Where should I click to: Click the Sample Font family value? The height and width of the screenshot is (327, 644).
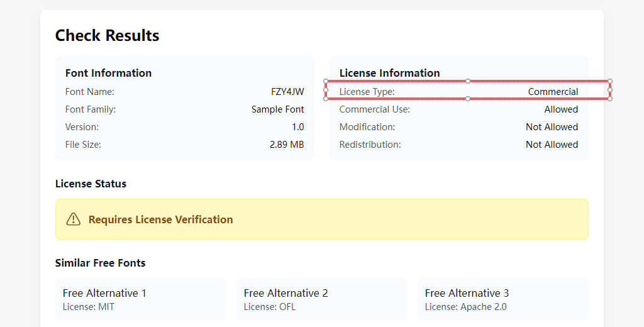point(277,109)
